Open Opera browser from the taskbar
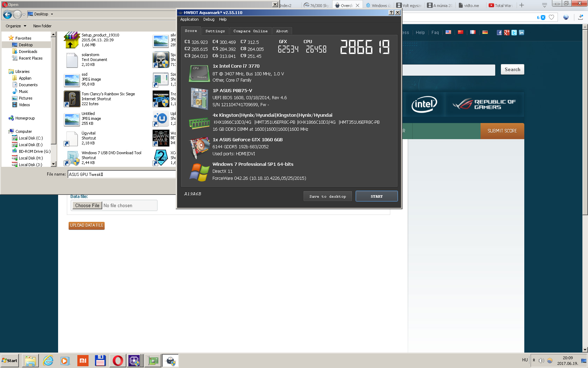The height and width of the screenshot is (368, 588). tap(118, 361)
